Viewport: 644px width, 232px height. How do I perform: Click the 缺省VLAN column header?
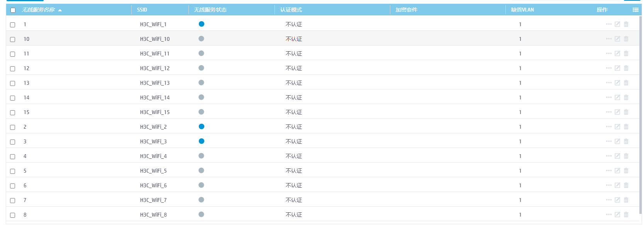point(522,10)
